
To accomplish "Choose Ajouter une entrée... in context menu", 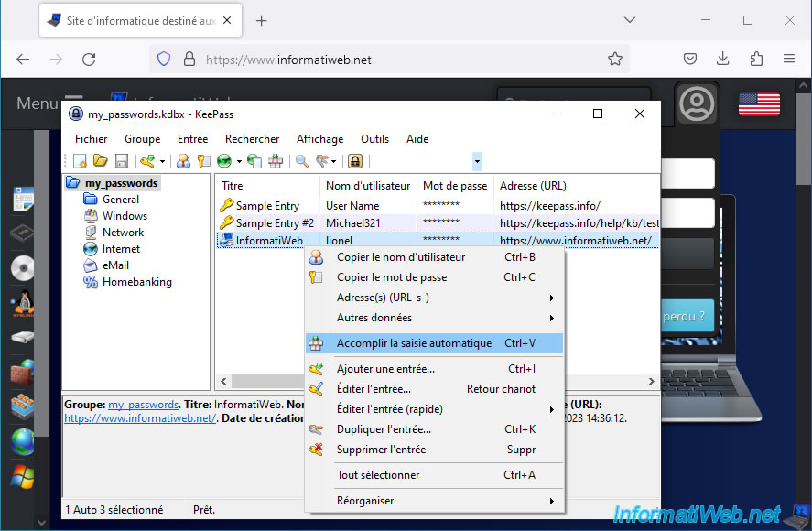I will (x=434, y=369).
